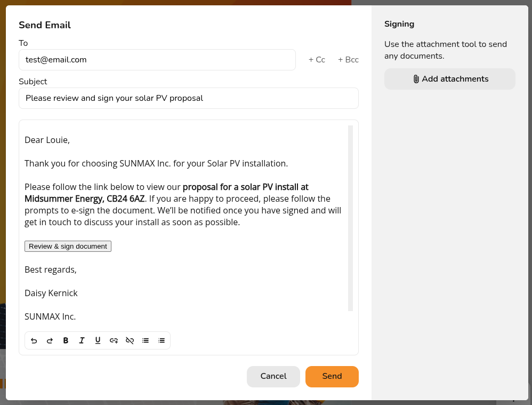The image size is (532, 405).
Task: Send the email
Action: [x=332, y=377]
